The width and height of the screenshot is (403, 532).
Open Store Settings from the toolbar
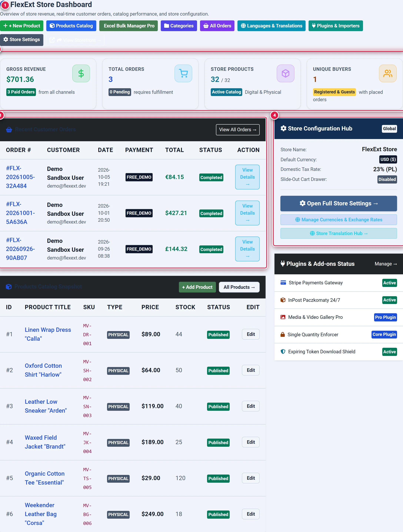pos(22,40)
